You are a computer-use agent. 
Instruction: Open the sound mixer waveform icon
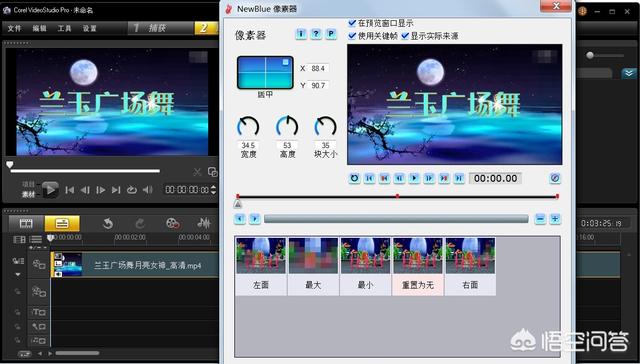click(204, 223)
